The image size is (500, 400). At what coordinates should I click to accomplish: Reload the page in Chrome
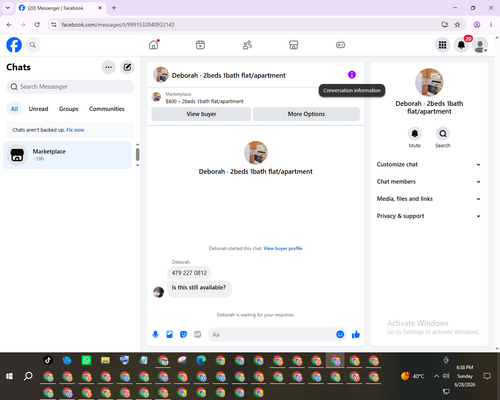(37, 25)
